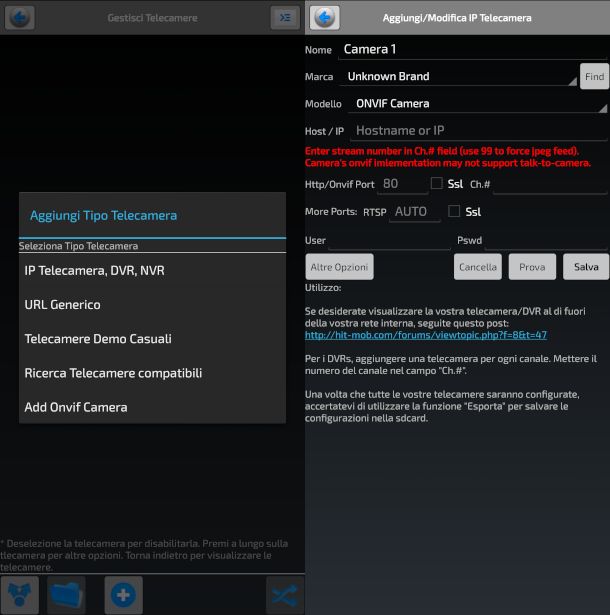Open the Modello ONVIF Camera dropdown
Image resolution: width=610 pixels, height=615 pixels.
(478, 103)
